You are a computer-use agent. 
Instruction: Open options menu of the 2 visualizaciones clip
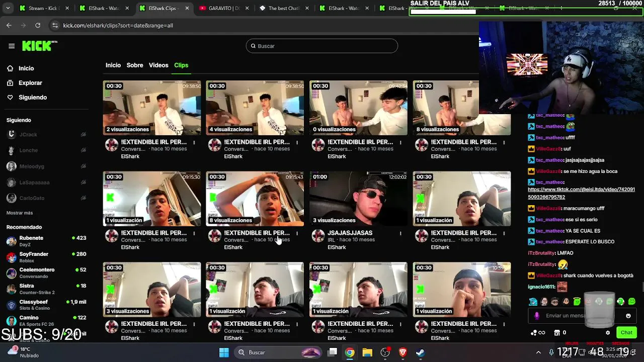[194, 142]
